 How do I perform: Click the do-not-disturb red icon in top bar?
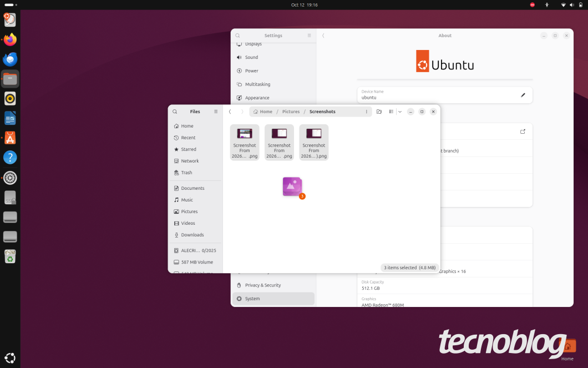point(532,5)
